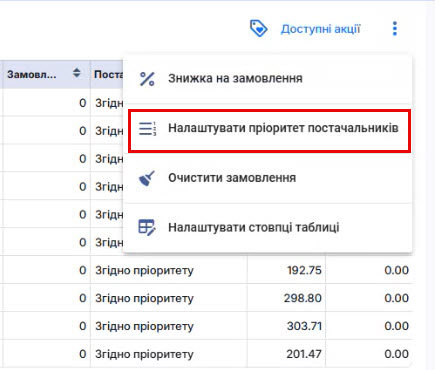
Task: Click the Поста... column header
Action: pos(107,74)
